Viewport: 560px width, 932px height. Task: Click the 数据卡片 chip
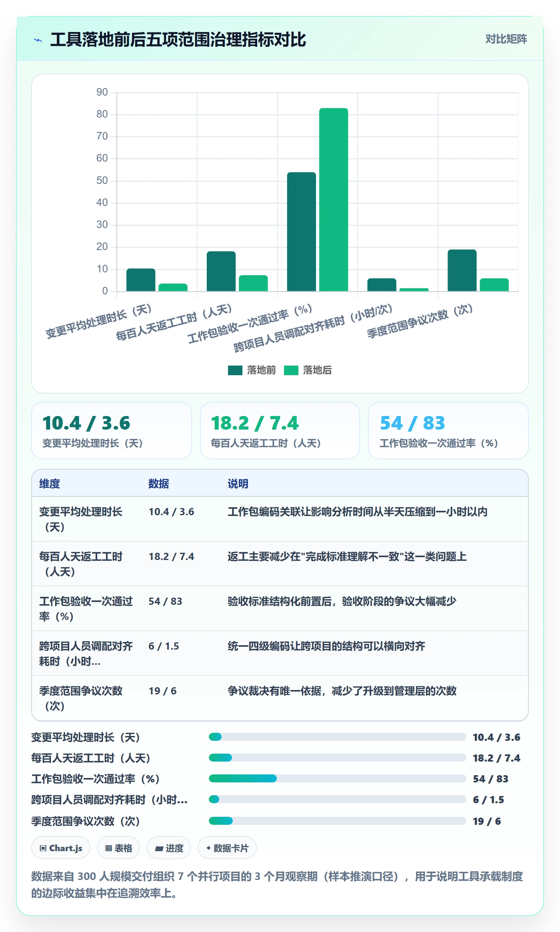(227, 848)
